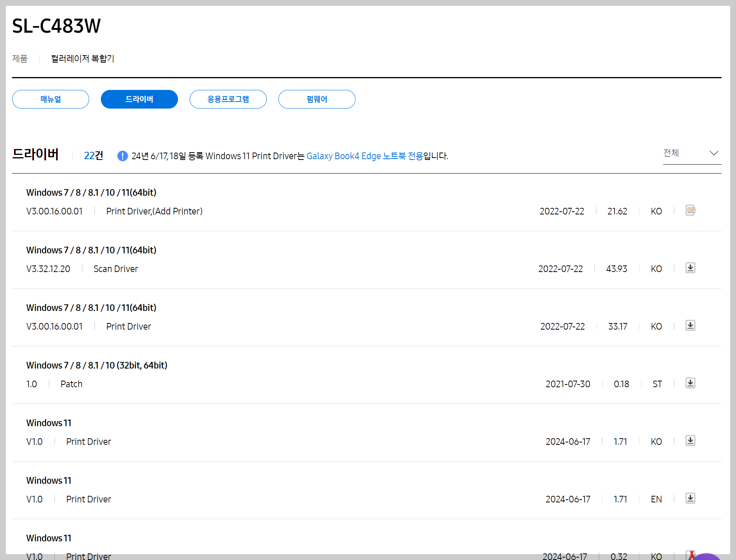
Task: Select the Scan Driver label
Action: [116, 269]
